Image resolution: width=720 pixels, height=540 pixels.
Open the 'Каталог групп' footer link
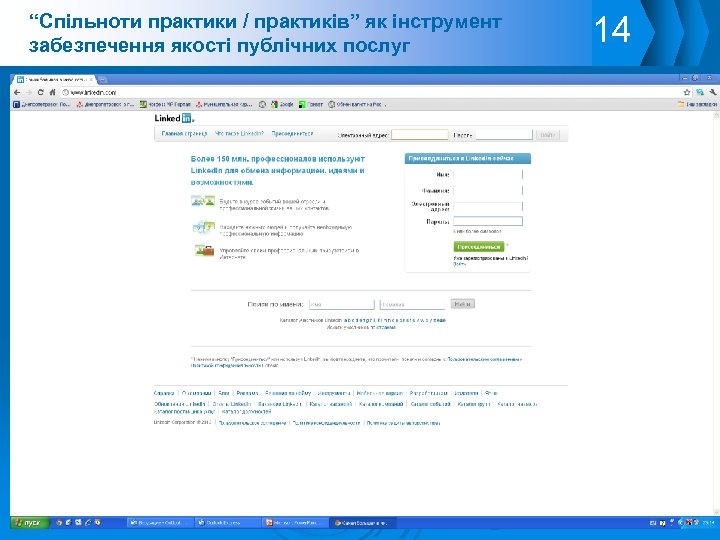click(474, 404)
